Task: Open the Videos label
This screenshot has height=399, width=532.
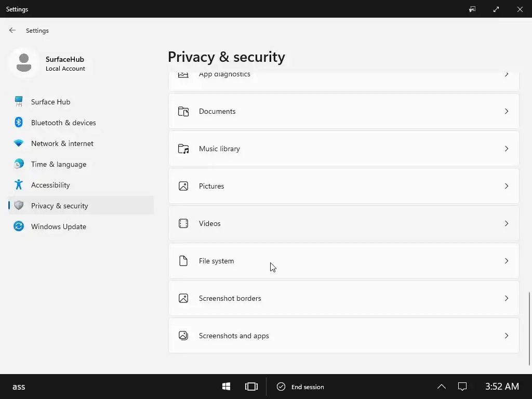Action: (x=210, y=223)
